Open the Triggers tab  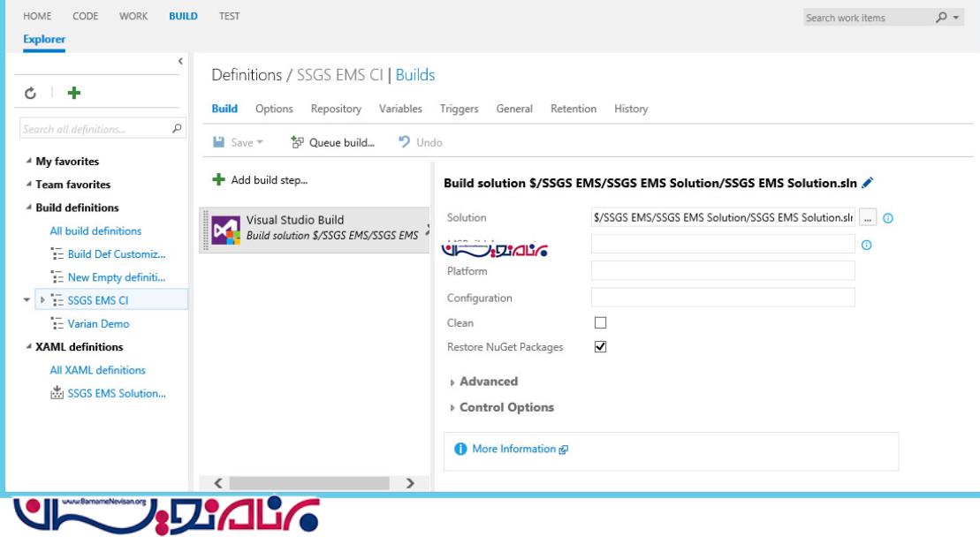tap(459, 109)
